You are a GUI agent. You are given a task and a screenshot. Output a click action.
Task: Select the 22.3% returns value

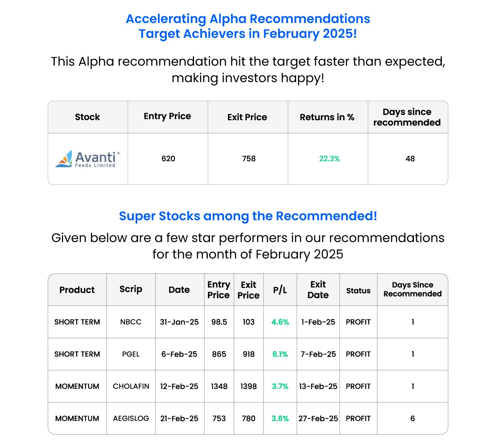329,159
